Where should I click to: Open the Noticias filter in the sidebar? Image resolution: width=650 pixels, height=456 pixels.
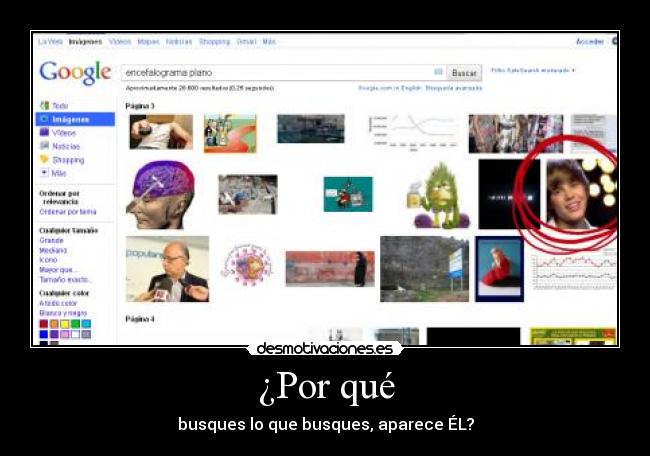65,146
